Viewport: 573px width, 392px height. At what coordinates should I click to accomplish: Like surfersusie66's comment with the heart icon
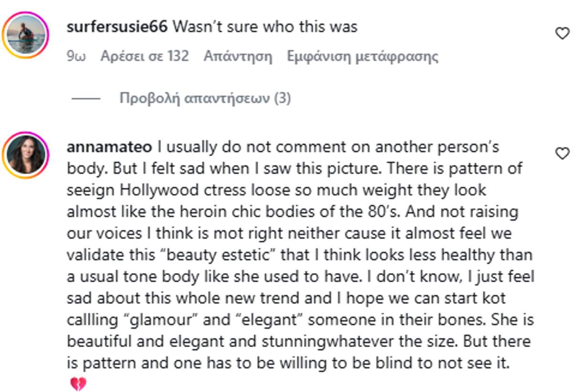click(562, 33)
